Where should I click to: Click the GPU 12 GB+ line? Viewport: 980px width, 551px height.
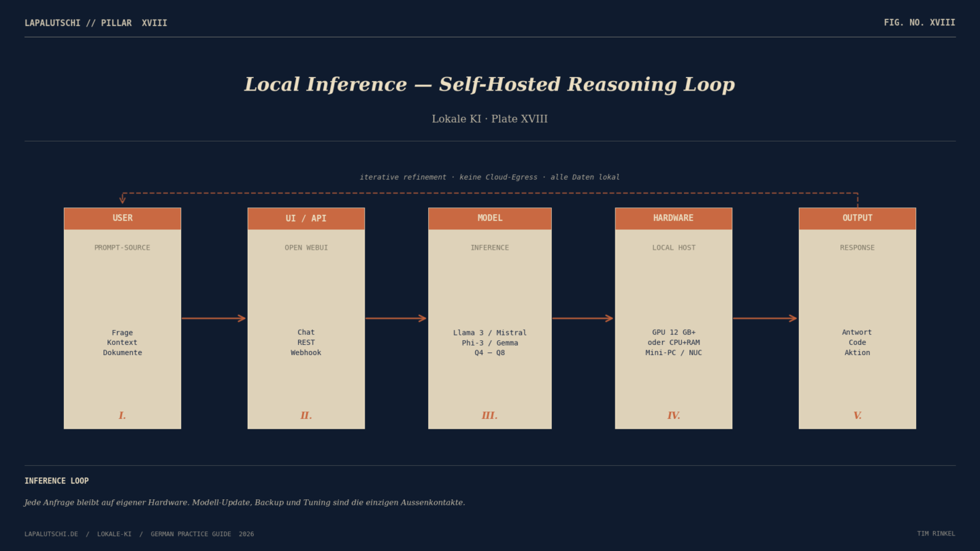pyautogui.click(x=674, y=333)
